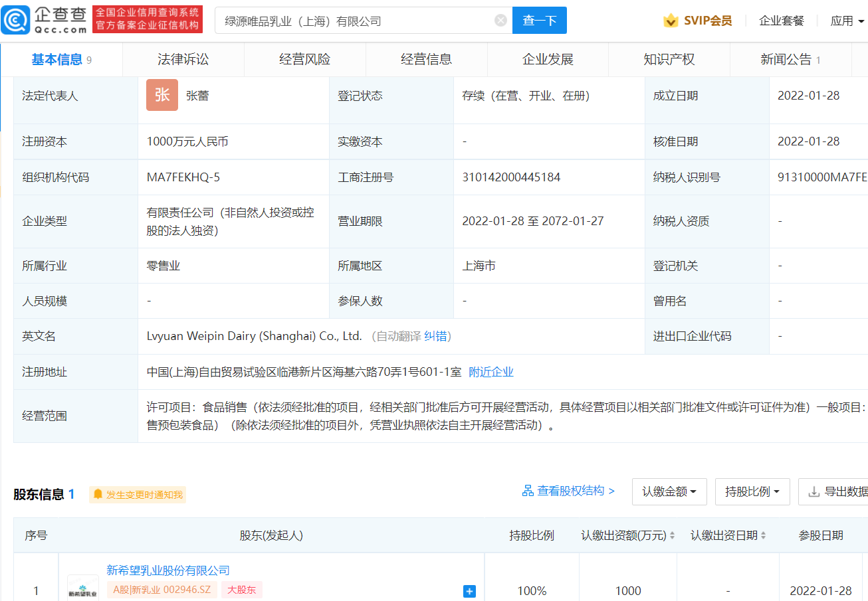Click the 张 avatar of the legal representative
The width and height of the screenshot is (868, 601).
tap(162, 95)
